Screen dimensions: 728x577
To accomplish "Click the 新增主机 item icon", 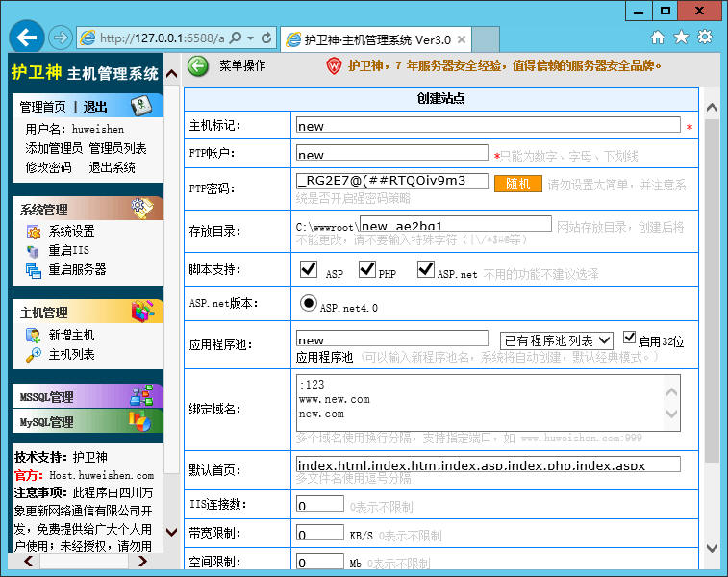I will [x=33, y=336].
